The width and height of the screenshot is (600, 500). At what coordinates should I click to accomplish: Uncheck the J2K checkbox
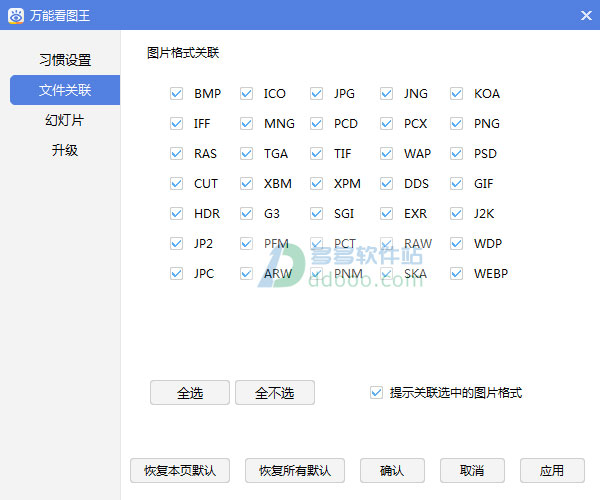[x=457, y=213]
